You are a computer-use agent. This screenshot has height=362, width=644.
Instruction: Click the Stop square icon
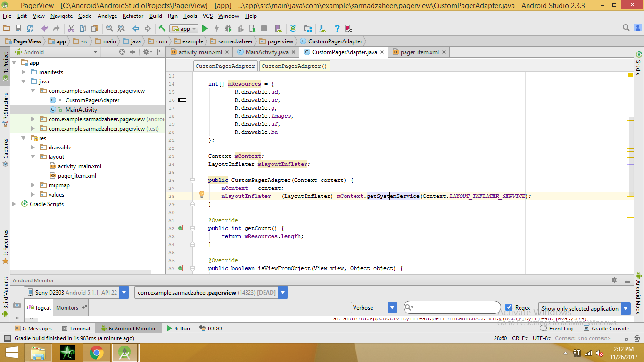click(264, 29)
